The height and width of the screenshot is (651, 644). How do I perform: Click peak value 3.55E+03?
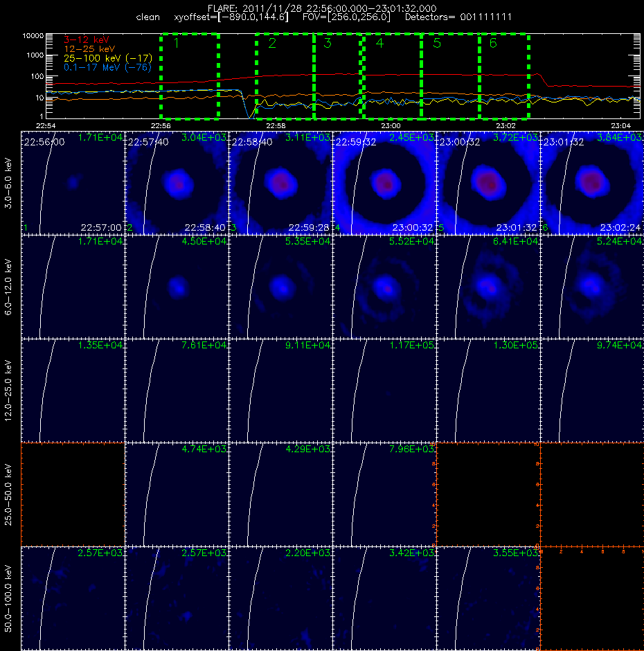pos(515,553)
